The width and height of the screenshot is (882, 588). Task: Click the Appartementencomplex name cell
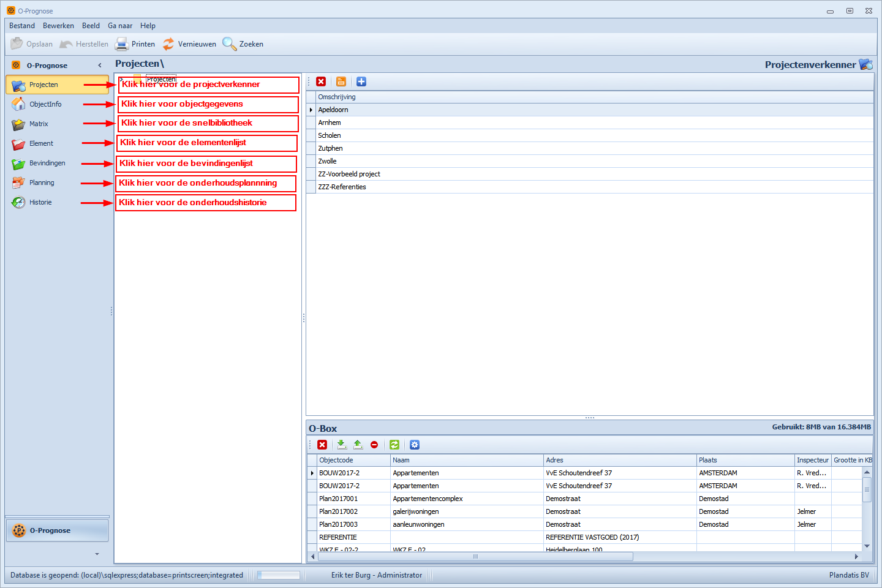pos(467,499)
